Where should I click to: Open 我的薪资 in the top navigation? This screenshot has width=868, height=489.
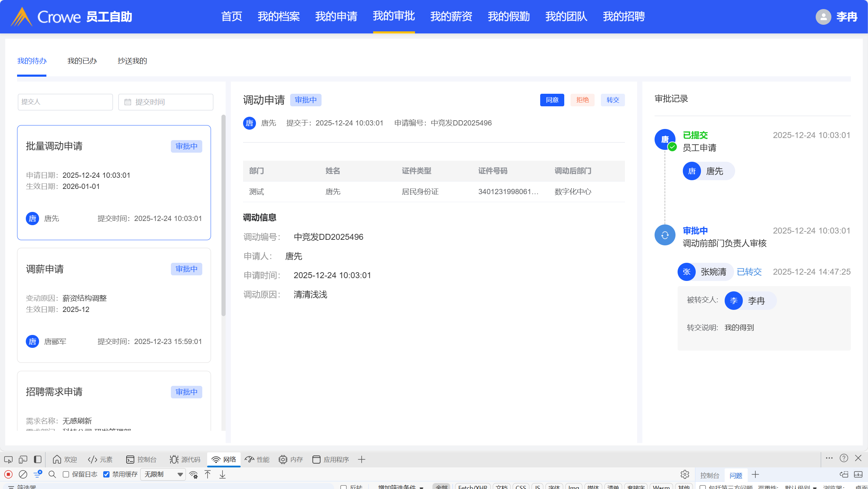(451, 16)
